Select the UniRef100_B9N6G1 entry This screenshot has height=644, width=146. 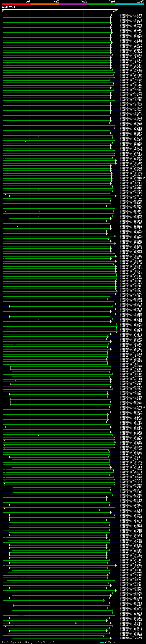[131, 55]
